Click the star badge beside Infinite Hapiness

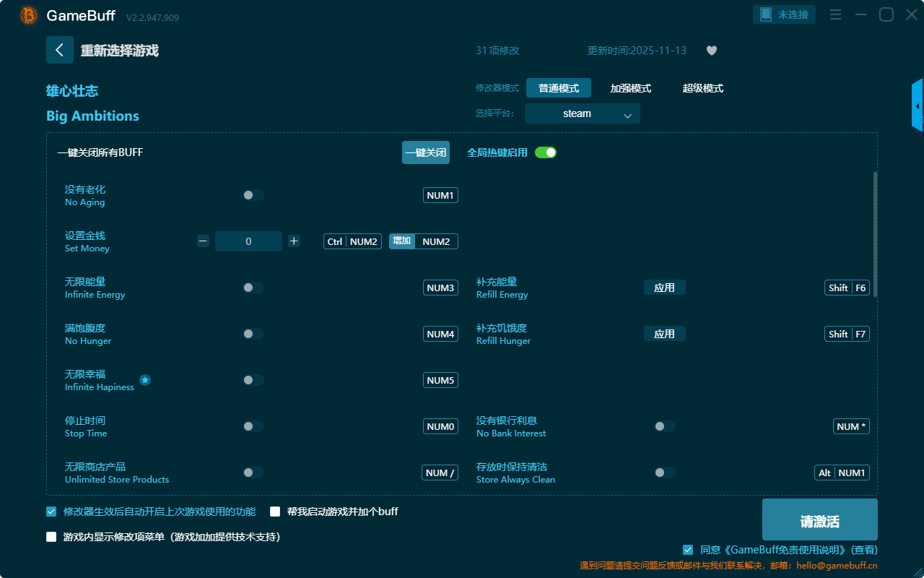point(145,380)
